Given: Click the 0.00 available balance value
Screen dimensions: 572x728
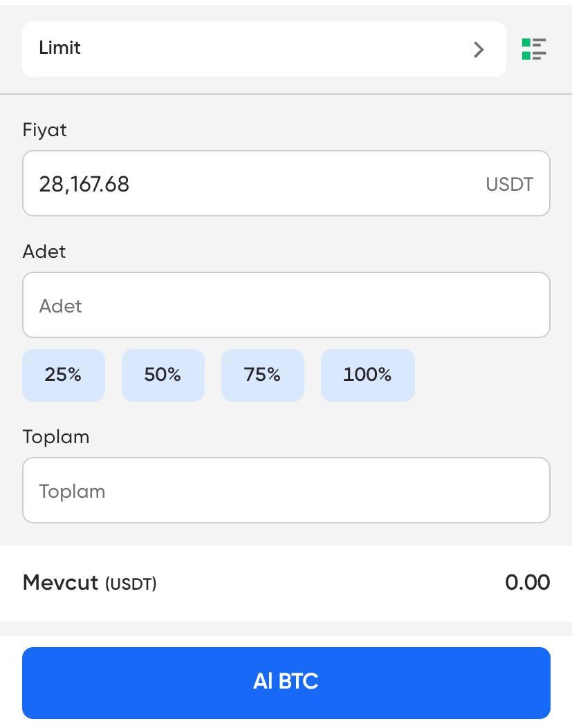Looking at the screenshot, I should 527,583.
